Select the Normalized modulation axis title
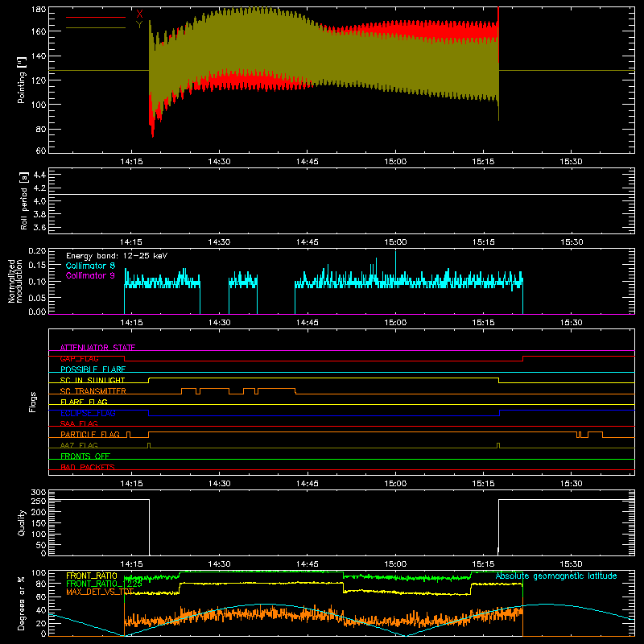 pyautogui.click(x=15, y=281)
